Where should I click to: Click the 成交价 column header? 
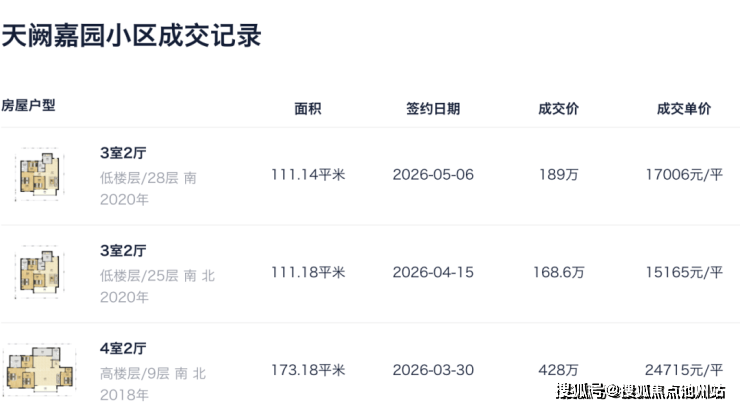click(x=558, y=109)
